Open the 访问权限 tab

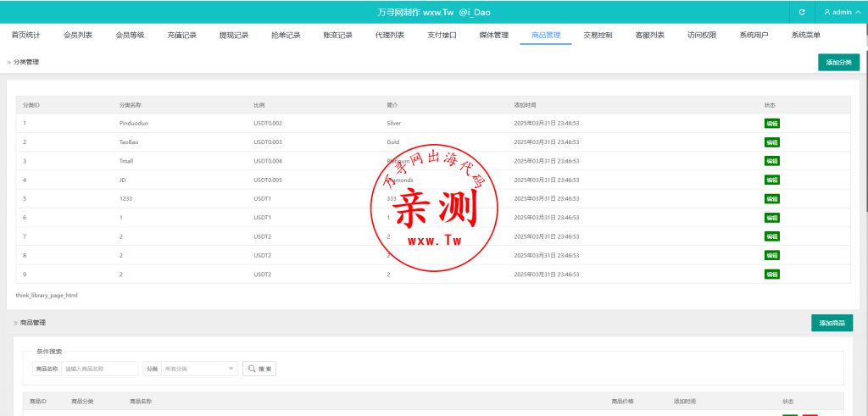702,35
